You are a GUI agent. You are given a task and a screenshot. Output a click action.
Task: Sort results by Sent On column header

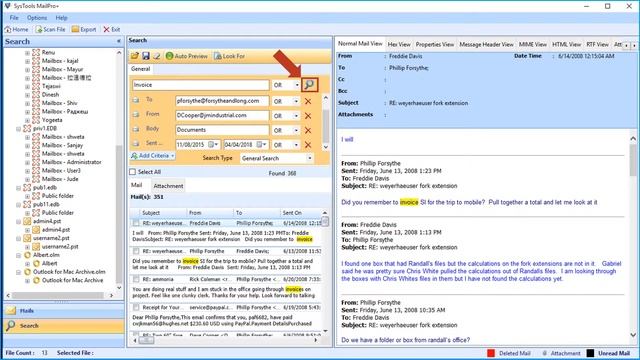[x=301, y=213]
